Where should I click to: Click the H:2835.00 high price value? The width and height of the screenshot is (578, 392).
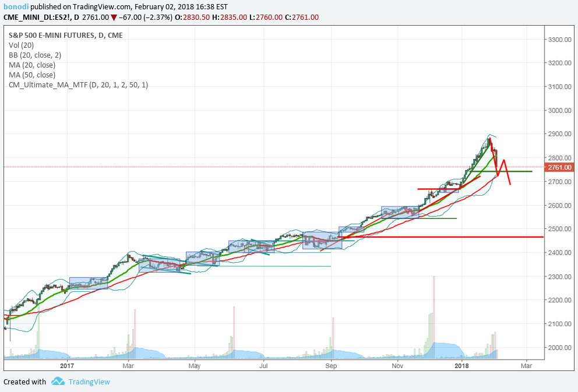(230, 17)
